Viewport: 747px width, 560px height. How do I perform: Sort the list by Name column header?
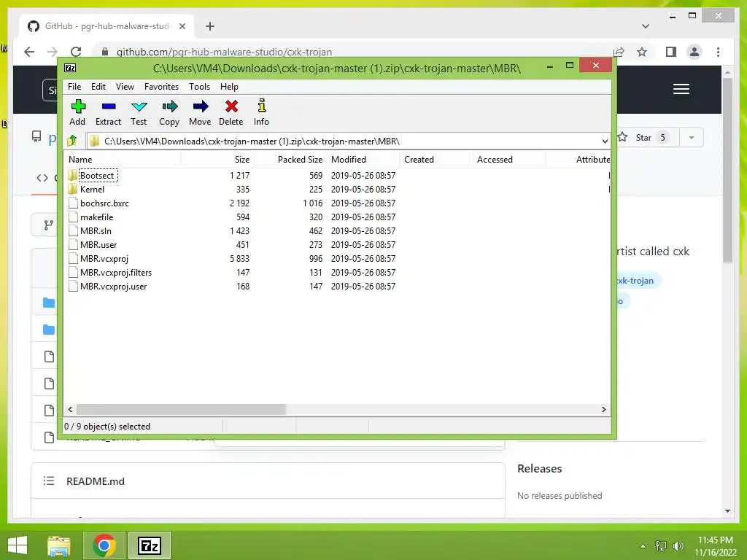122,160
